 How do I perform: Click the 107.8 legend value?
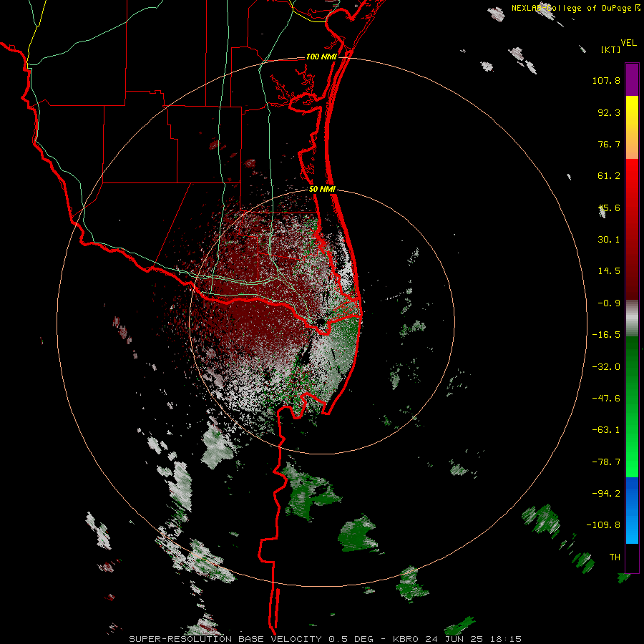(x=606, y=80)
